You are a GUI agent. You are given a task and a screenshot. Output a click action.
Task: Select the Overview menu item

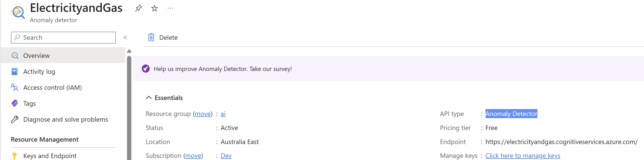tap(36, 55)
